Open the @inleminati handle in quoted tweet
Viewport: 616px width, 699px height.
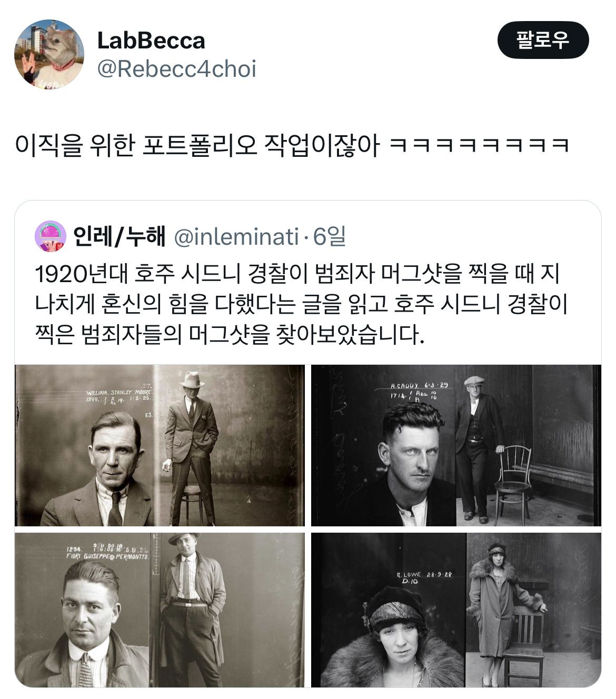(236, 237)
